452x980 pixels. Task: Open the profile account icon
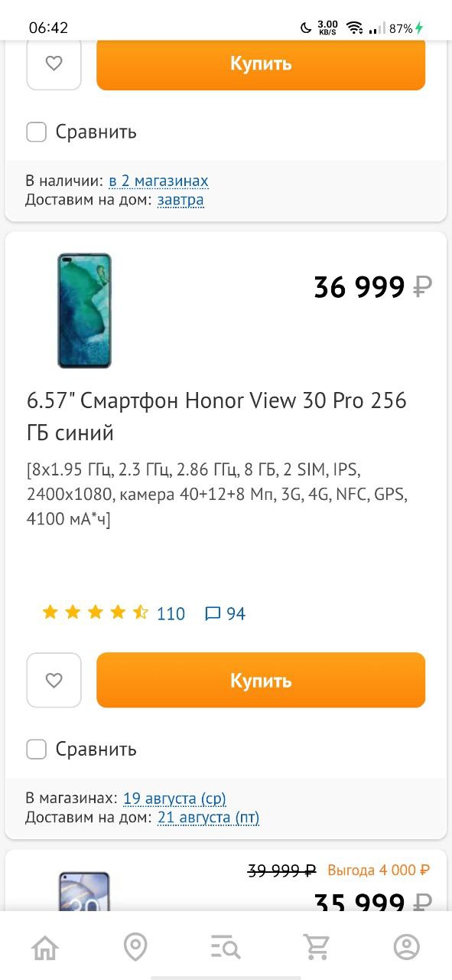pyautogui.click(x=407, y=948)
